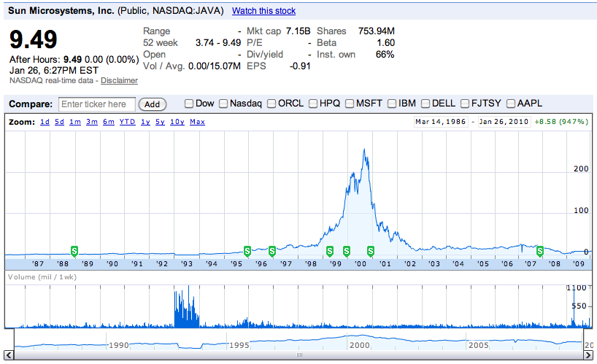
Task: Set zoom to 5y
Action: click(160, 122)
